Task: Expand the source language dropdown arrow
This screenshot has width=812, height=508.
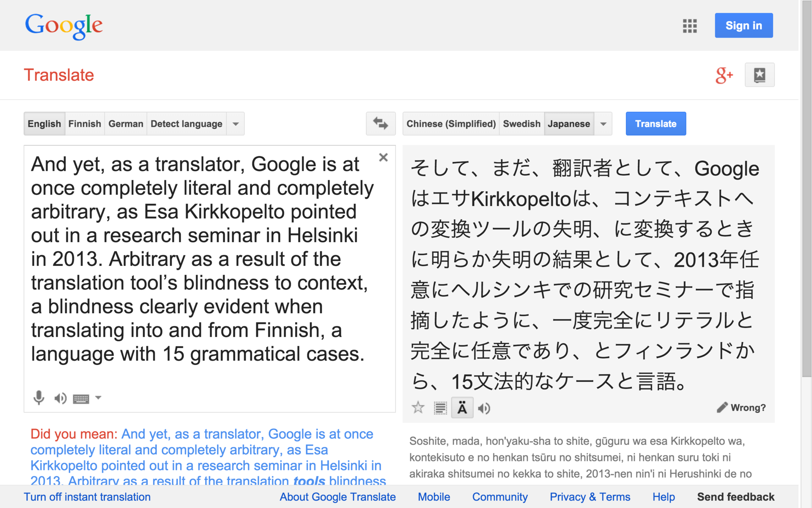Action: tap(236, 124)
